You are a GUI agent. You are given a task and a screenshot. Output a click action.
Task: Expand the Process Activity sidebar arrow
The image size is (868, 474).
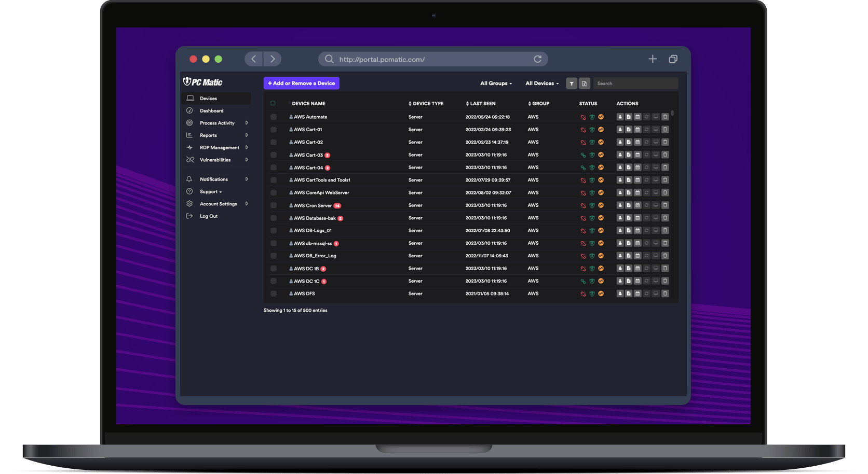[x=247, y=123]
